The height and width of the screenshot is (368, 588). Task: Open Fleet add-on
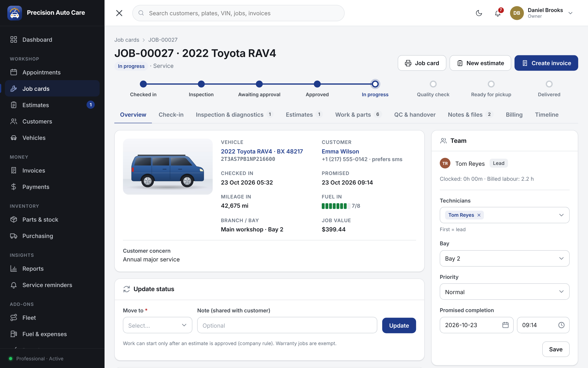(52, 318)
